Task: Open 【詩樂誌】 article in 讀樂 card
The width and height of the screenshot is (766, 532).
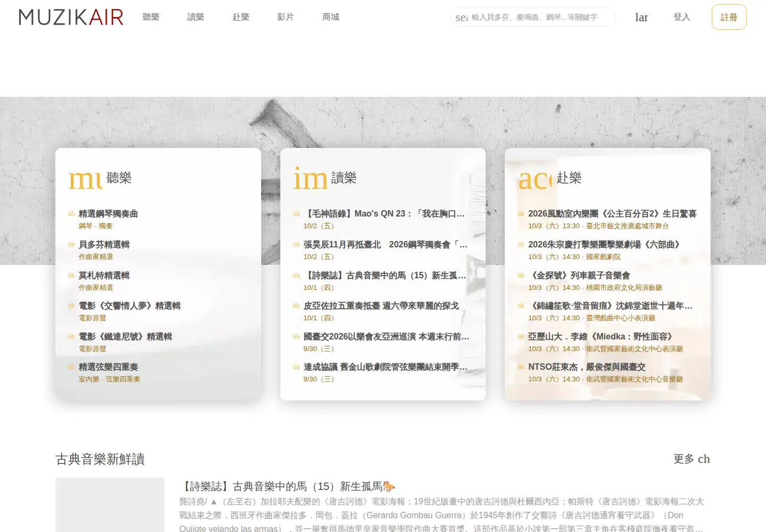Action: pos(385,276)
